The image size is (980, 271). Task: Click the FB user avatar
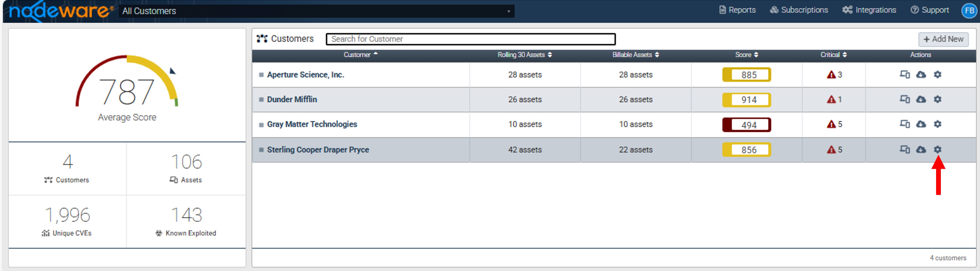click(x=969, y=10)
